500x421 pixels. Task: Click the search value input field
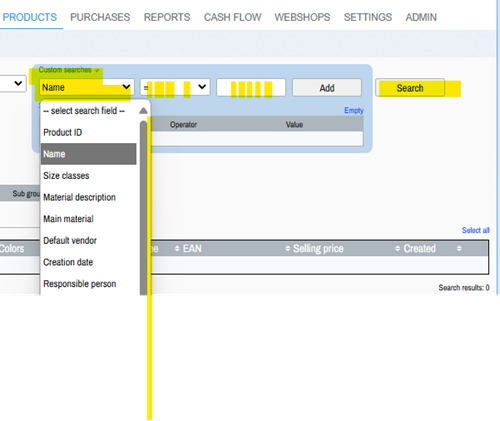[251, 88]
